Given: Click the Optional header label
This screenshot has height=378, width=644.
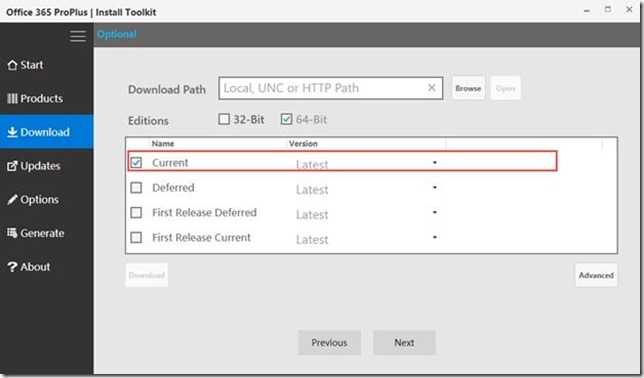Looking at the screenshot, I should point(117,34).
